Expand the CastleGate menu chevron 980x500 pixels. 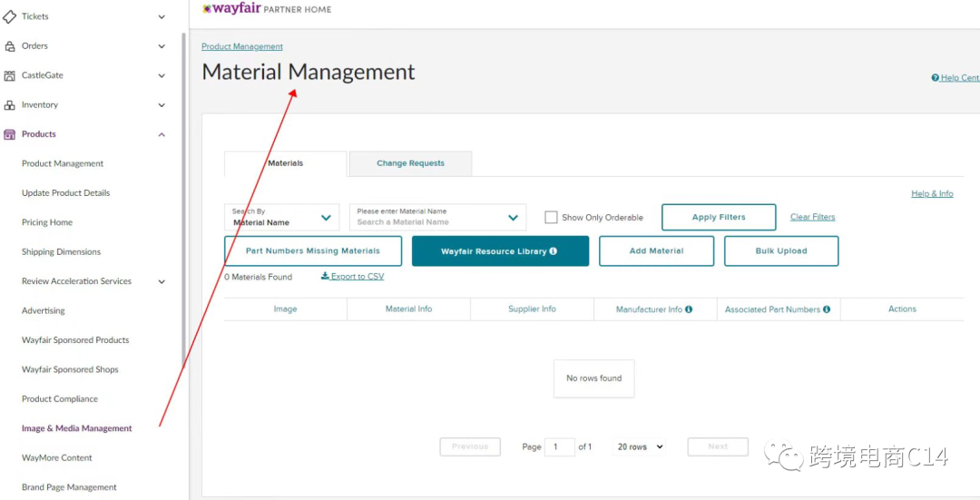pos(162,75)
